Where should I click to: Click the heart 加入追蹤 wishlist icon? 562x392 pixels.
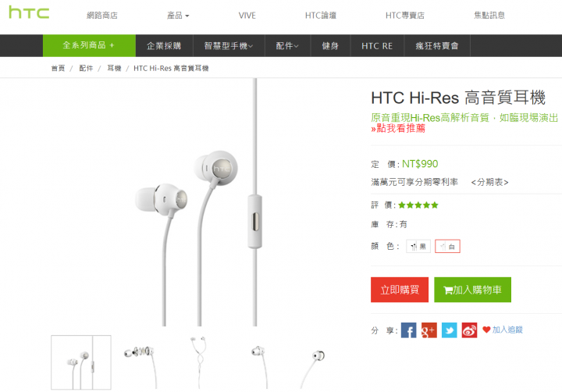coord(486,330)
